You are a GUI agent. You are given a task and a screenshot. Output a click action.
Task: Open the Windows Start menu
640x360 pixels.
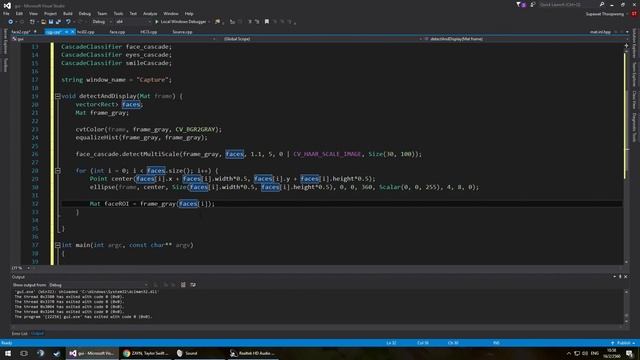(x=8, y=353)
